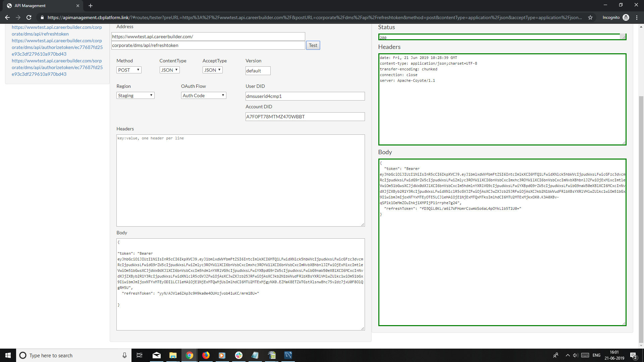Click inside the response Headers box

coord(502,99)
